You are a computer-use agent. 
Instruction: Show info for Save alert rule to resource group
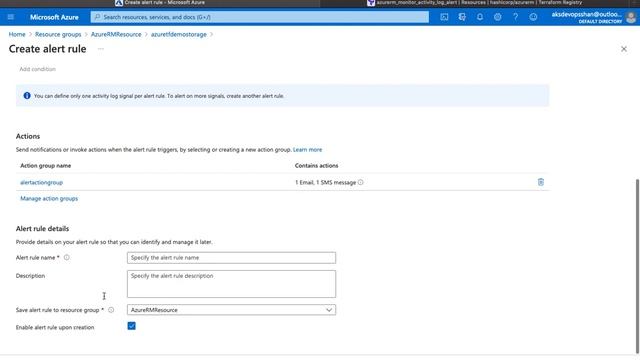pos(111,310)
